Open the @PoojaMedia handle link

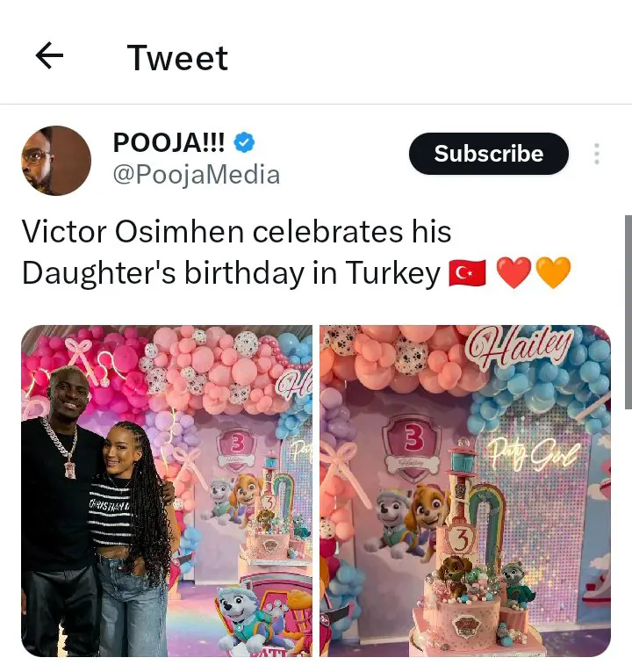196,175
